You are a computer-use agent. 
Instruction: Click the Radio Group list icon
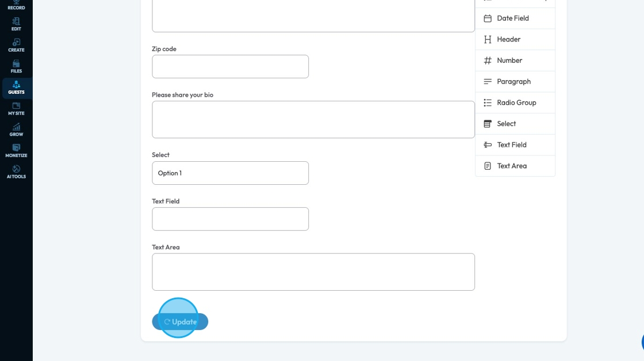tap(488, 102)
